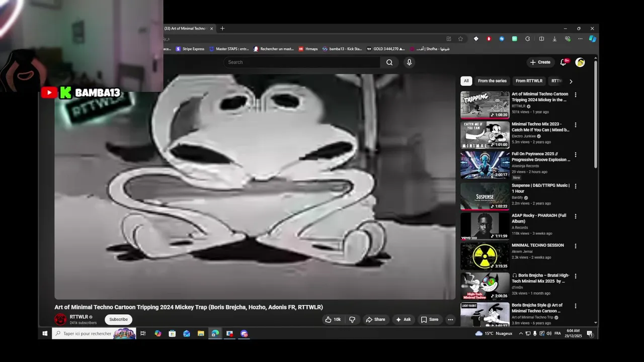This screenshot has height=362, width=644.
Task: Open the bamba13 - Kick bookmark
Action: click(342, 49)
